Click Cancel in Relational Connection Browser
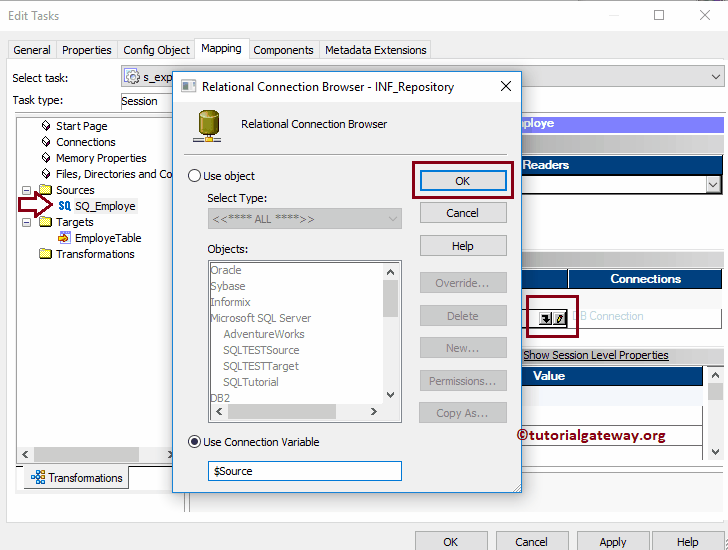Image resolution: width=728 pixels, height=550 pixels. click(x=463, y=213)
